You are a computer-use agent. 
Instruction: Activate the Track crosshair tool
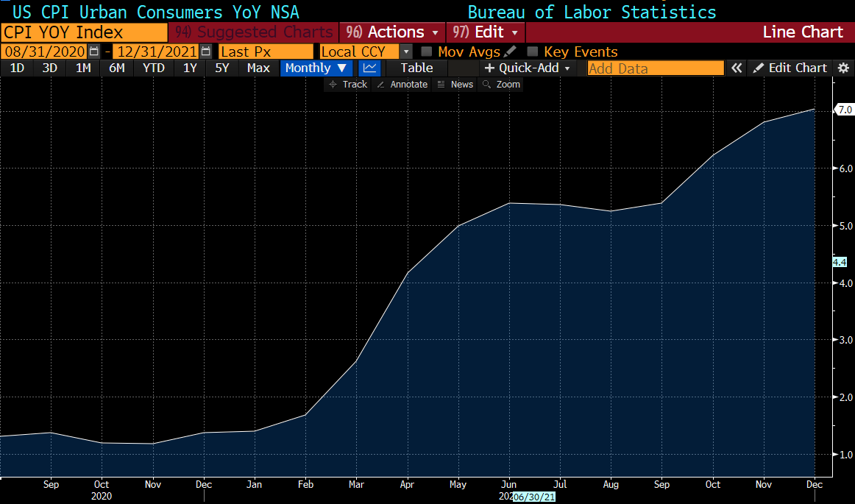[x=347, y=85]
